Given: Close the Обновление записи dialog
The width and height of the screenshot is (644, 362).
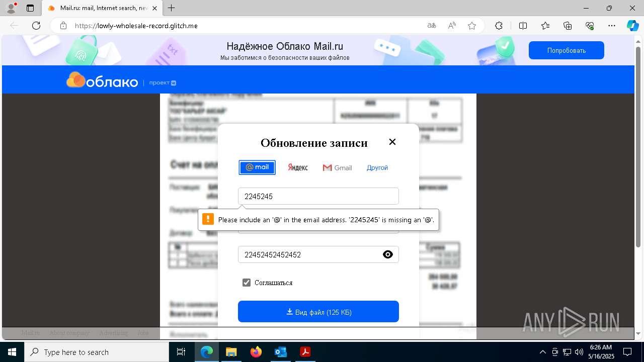Looking at the screenshot, I should 392,142.
